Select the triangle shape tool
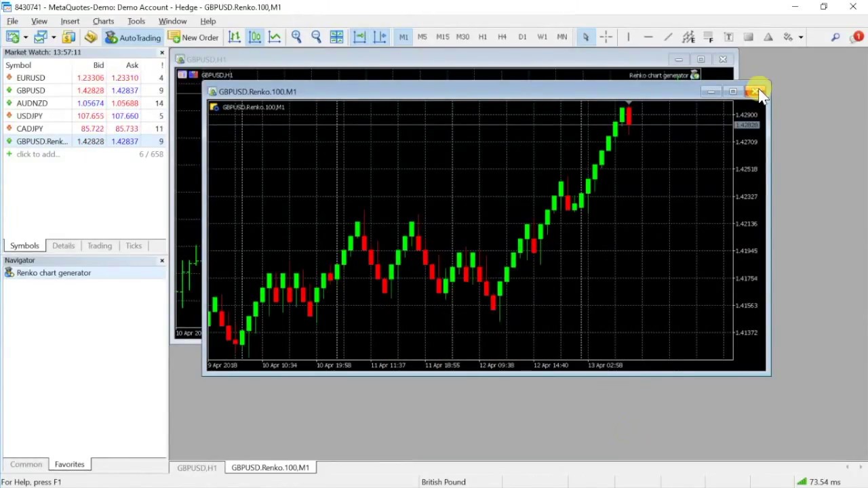868x488 pixels. click(768, 37)
